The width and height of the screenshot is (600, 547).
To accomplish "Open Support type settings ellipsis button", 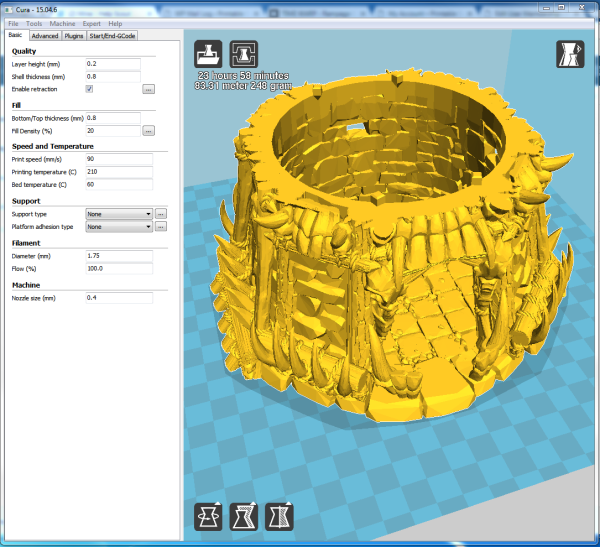I will (x=160, y=213).
